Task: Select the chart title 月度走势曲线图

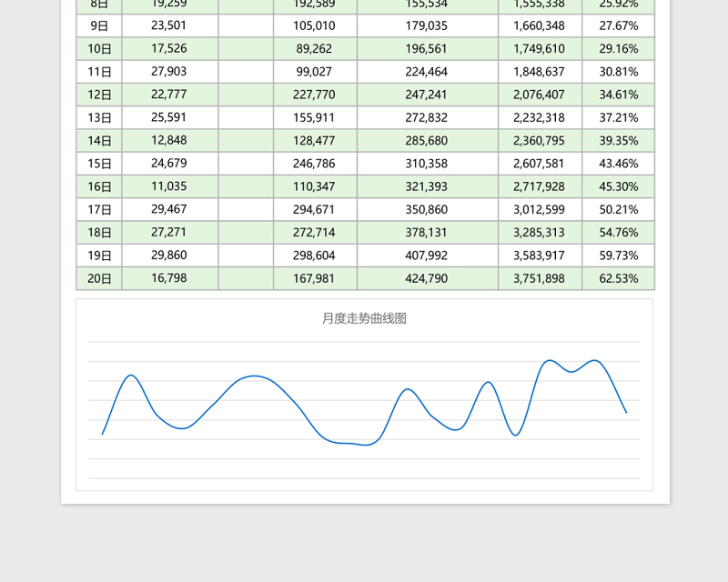Action: point(365,318)
